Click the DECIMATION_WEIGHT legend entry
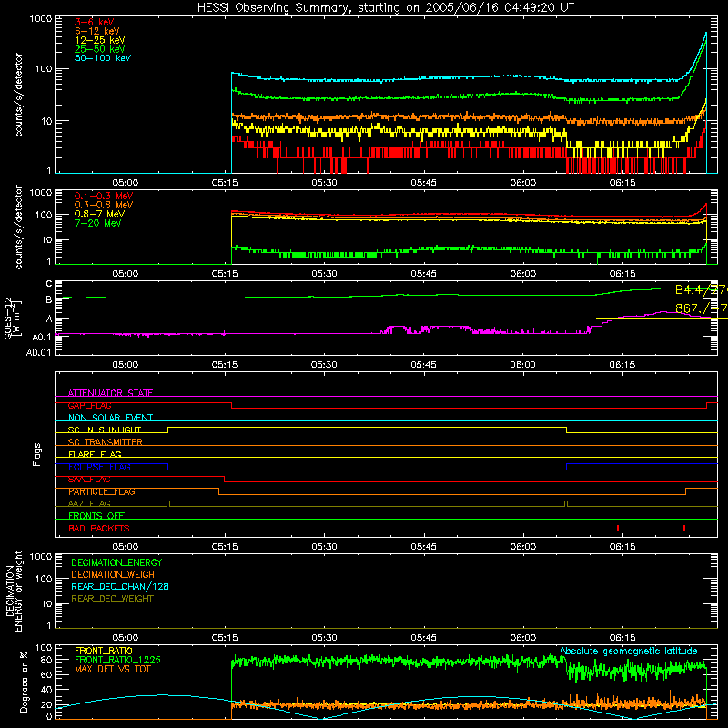 click(116, 574)
